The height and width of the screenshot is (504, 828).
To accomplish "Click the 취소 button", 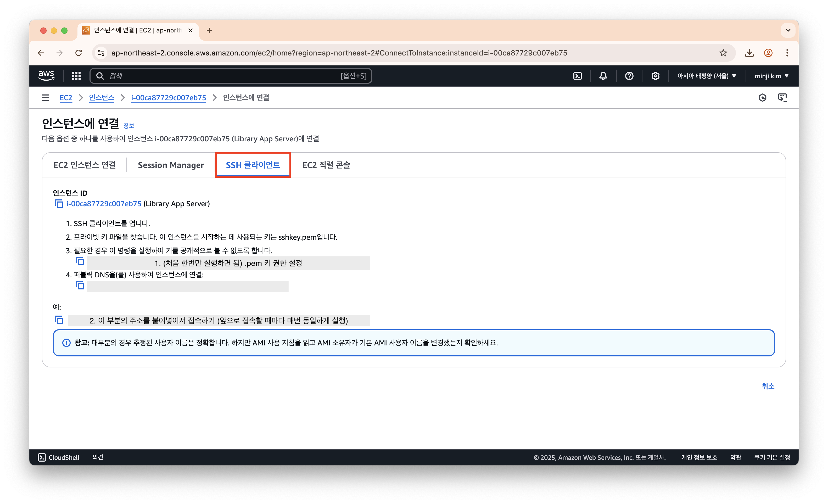I will [768, 386].
